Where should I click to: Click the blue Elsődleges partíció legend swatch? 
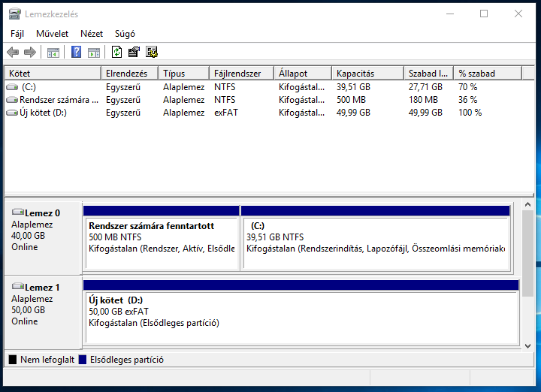[x=83, y=360]
